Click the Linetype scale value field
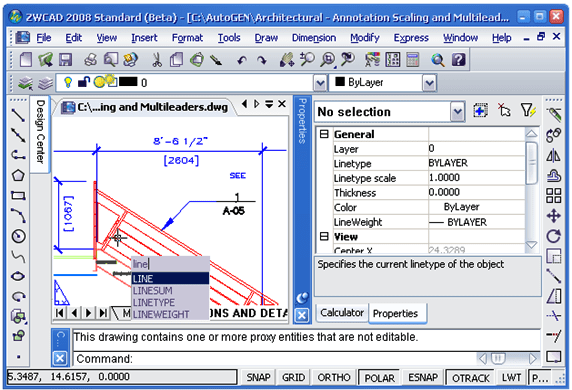 click(x=476, y=178)
